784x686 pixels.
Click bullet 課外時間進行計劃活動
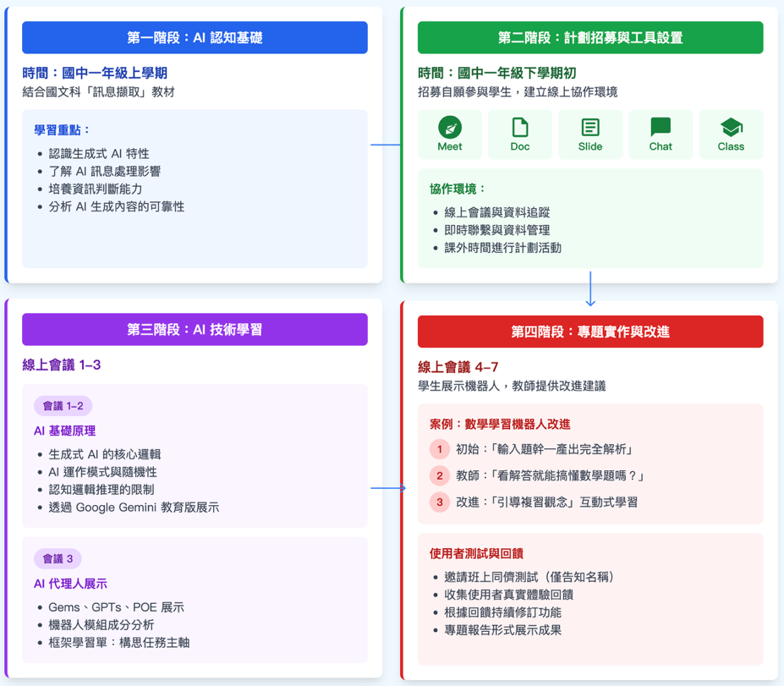point(503,248)
